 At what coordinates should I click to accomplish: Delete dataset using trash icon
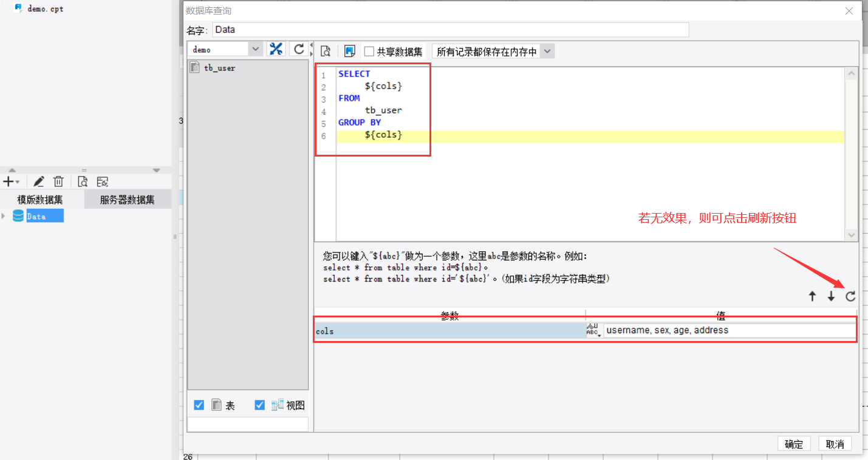[58, 181]
